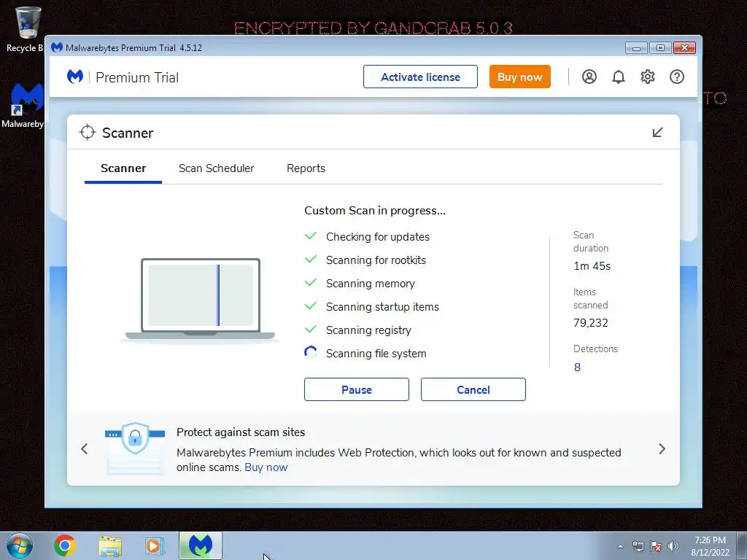Open Windows Explorer from taskbar

pyautogui.click(x=110, y=545)
